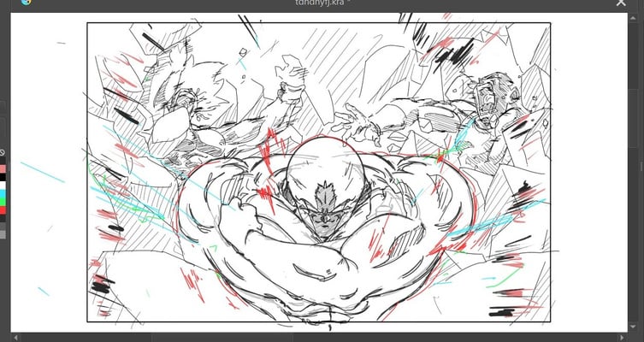Pick the pink color swatch in palette
The height and width of the screenshot is (342, 644).
coord(3,168)
